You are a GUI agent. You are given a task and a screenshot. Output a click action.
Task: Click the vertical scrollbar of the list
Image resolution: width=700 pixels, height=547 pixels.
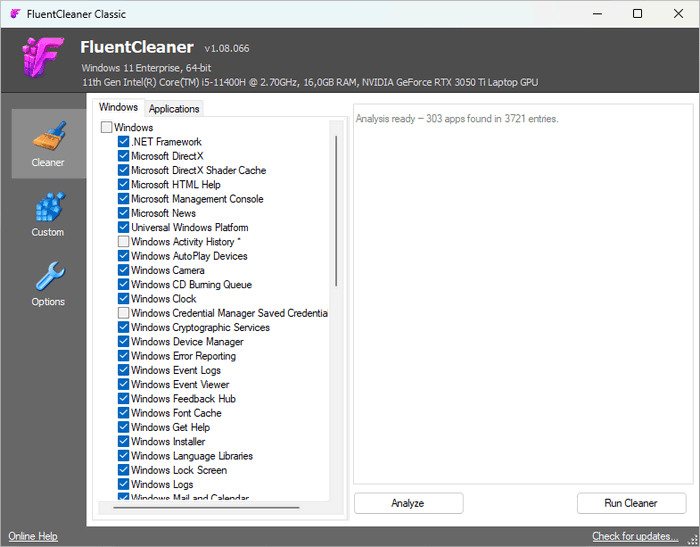pyautogui.click(x=336, y=211)
